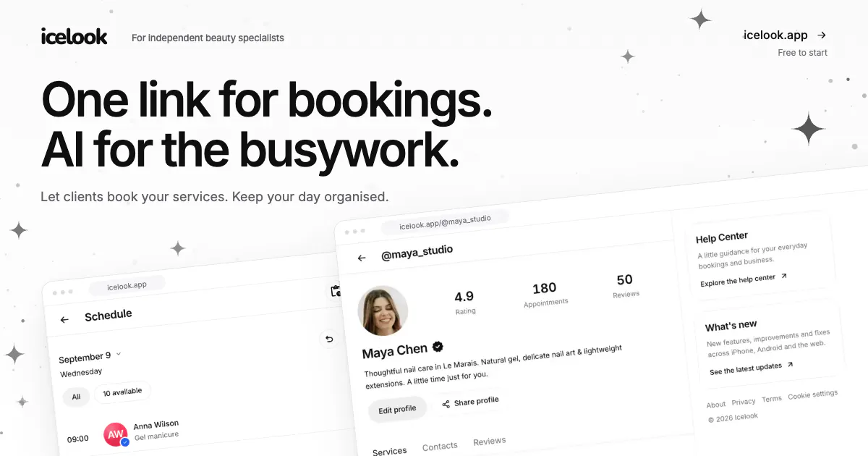This screenshot has width=868, height=456.
Task: Go back from the @maya_studio profile
Action: [362, 258]
